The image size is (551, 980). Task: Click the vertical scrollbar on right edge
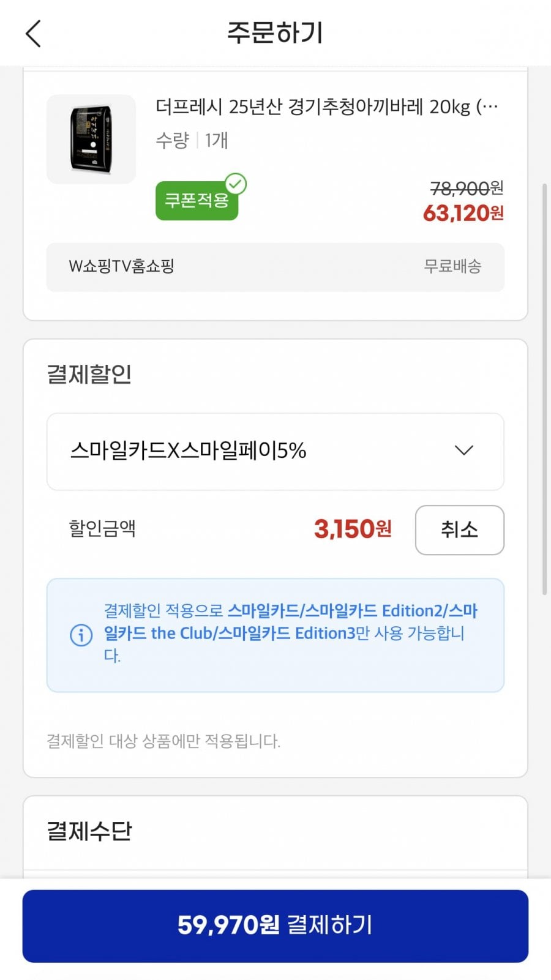pyautogui.click(x=544, y=389)
